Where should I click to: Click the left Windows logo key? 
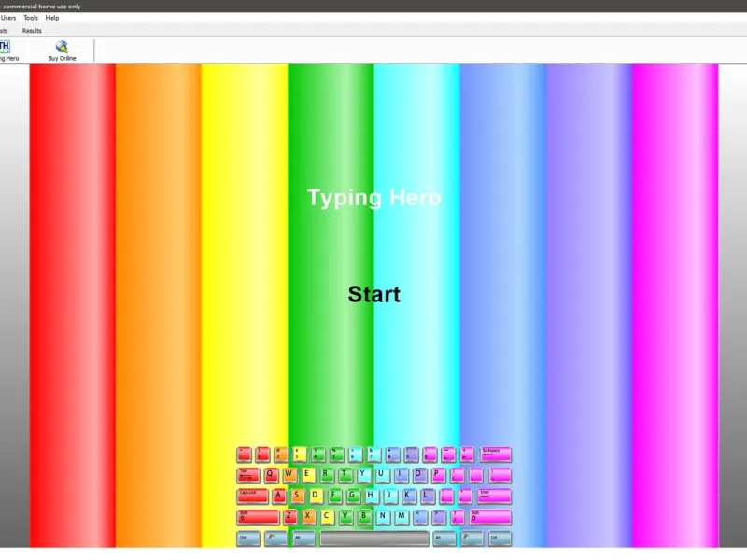[x=275, y=539]
